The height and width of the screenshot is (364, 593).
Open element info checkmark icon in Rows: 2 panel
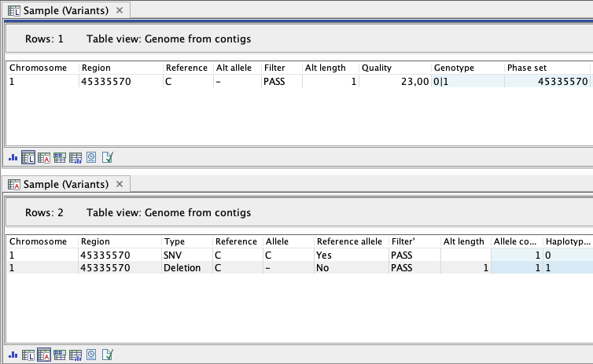point(108,355)
